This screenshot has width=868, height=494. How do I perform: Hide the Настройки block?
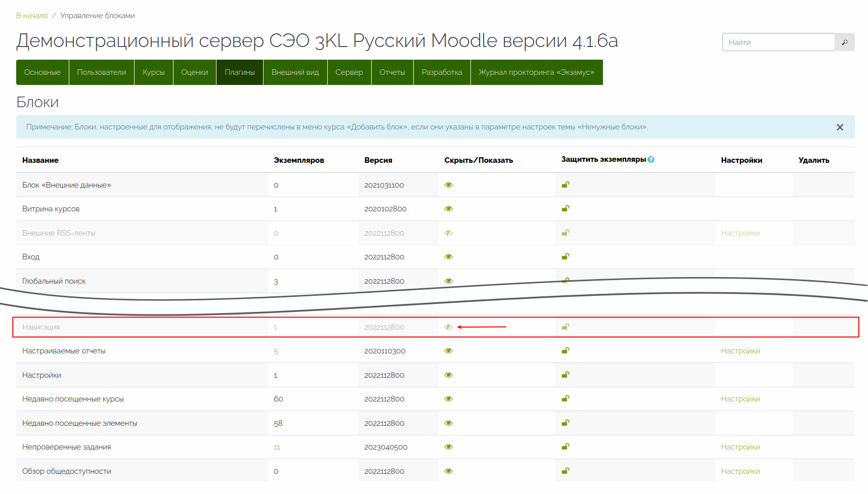(x=448, y=375)
